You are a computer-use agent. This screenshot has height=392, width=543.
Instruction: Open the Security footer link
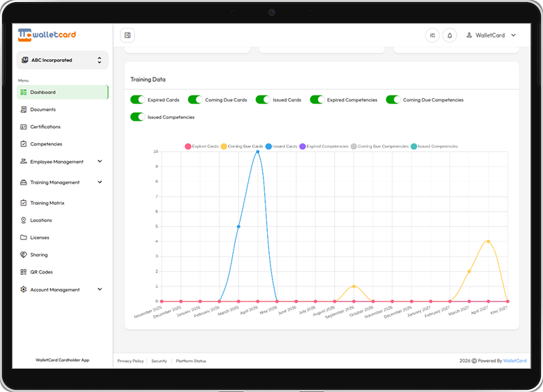click(x=159, y=361)
